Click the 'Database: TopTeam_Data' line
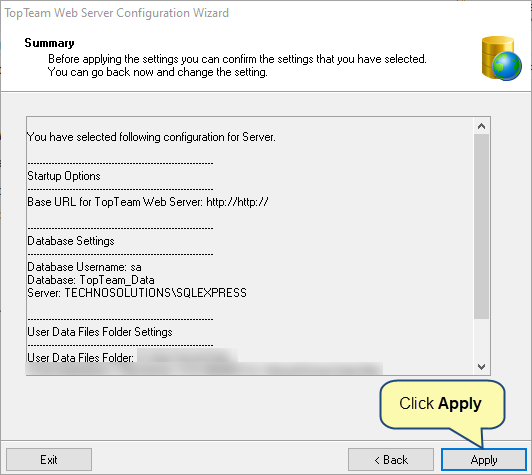The height and width of the screenshot is (475, 532). pos(91,280)
